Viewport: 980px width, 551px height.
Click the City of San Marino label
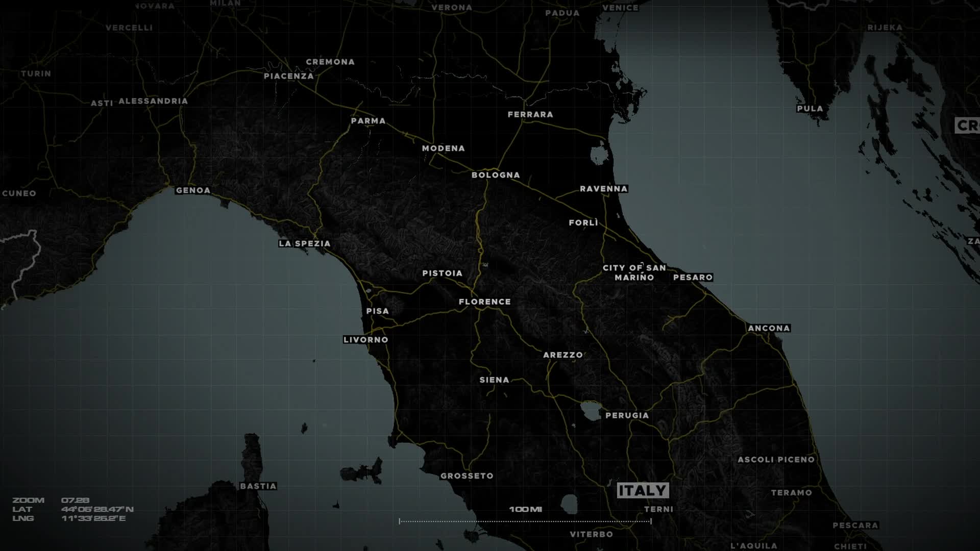pos(634,272)
